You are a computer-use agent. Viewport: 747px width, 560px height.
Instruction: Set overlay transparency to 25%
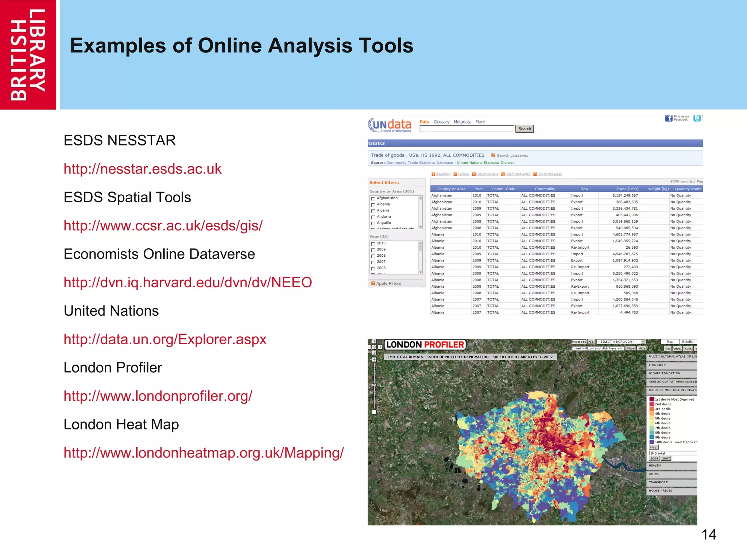click(x=677, y=349)
